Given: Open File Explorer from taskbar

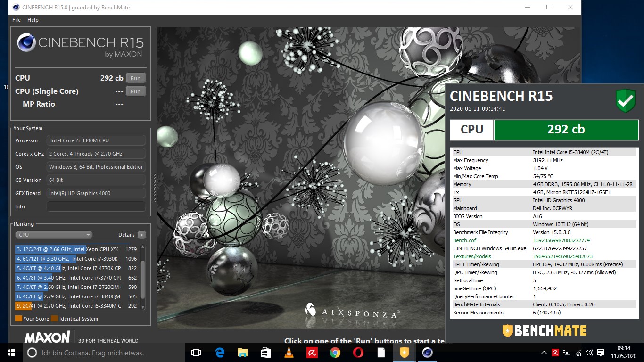Looking at the screenshot, I should [243, 353].
